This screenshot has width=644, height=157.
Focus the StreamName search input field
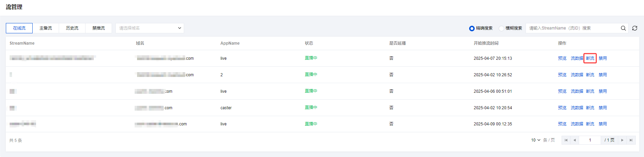[573, 28]
